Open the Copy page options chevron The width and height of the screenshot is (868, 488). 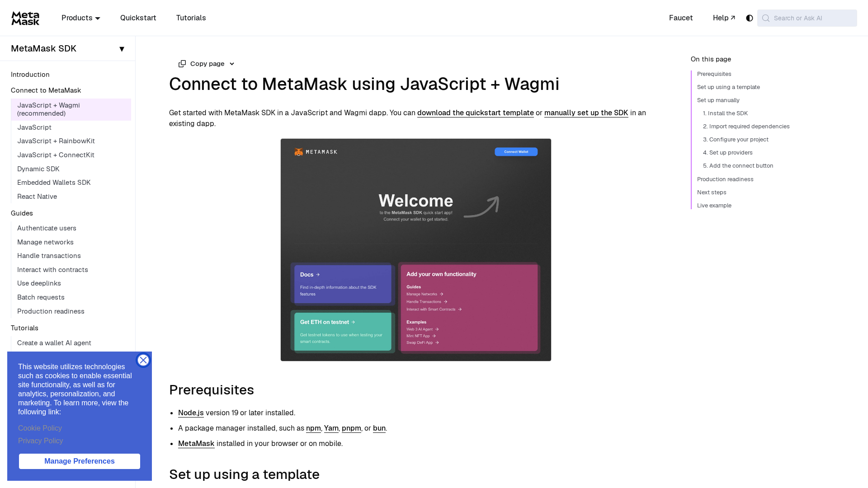click(232, 64)
